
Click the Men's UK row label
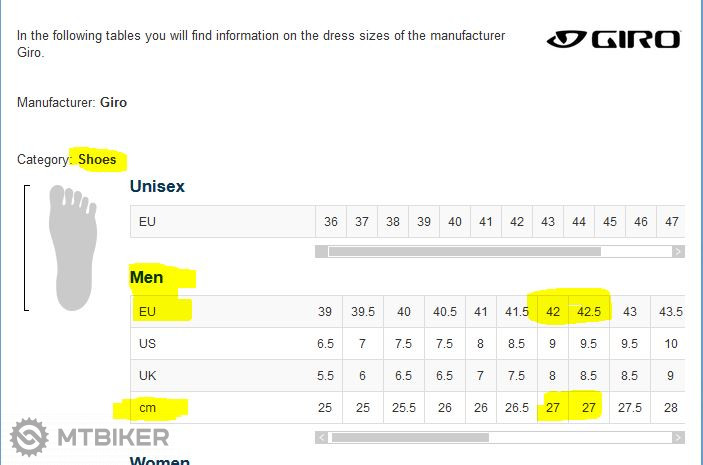coord(148,376)
